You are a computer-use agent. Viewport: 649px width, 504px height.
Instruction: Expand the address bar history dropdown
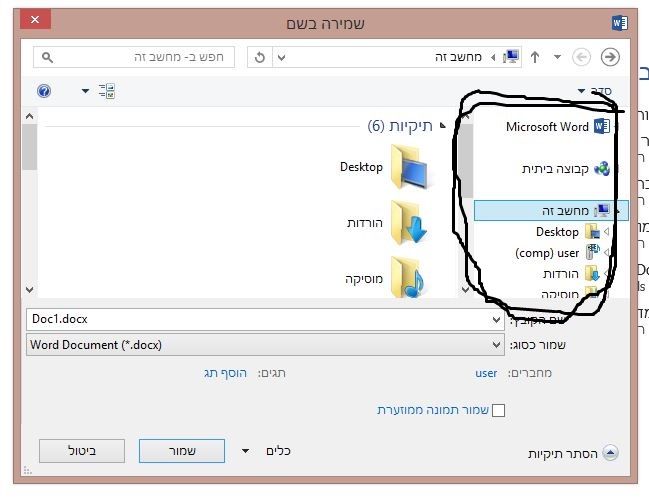coord(281,57)
